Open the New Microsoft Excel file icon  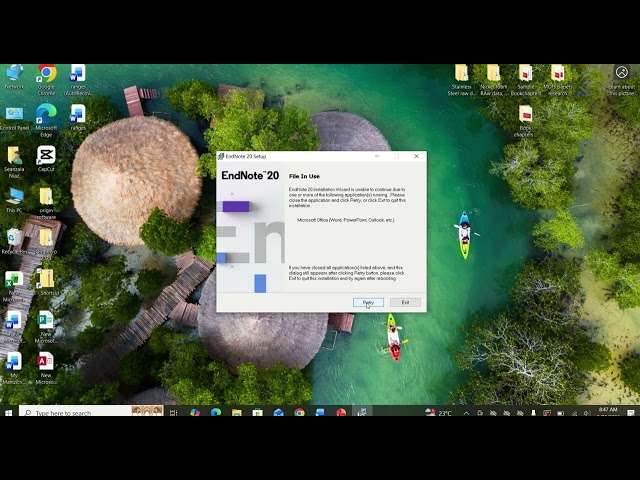coord(13,287)
